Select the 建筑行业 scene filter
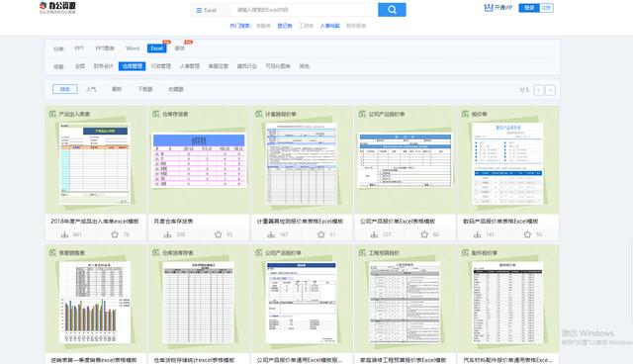The height and width of the screenshot is (364, 633). pyautogui.click(x=246, y=66)
